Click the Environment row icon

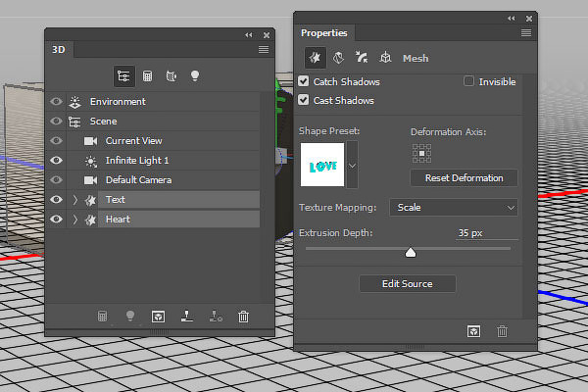75,102
